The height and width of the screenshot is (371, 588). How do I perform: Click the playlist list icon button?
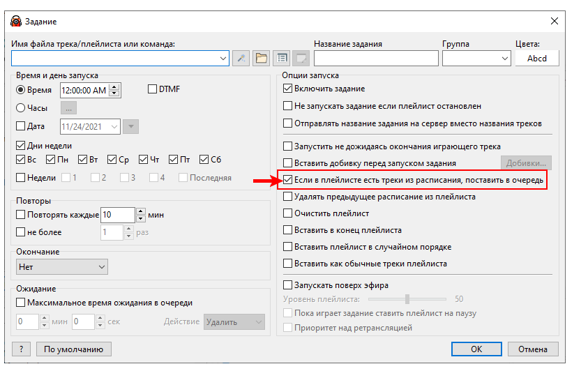coord(281,58)
